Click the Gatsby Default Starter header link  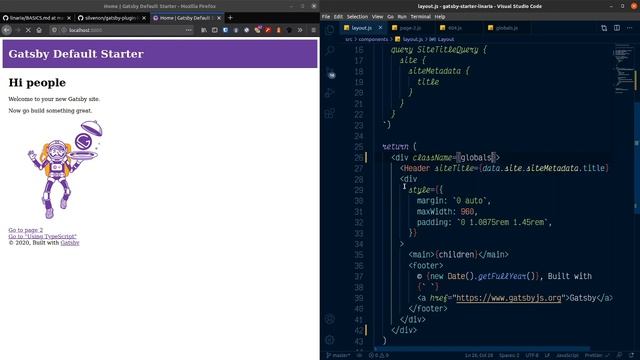click(76, 54)
